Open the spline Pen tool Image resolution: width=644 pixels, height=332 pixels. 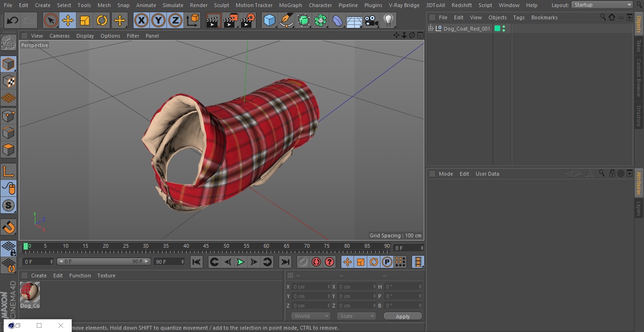pos(287,21)
